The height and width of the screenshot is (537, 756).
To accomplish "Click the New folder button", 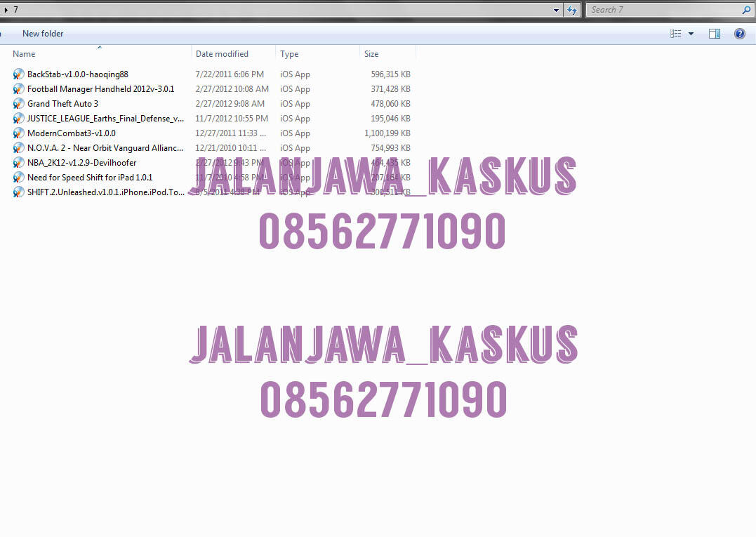I will (42, 34).
